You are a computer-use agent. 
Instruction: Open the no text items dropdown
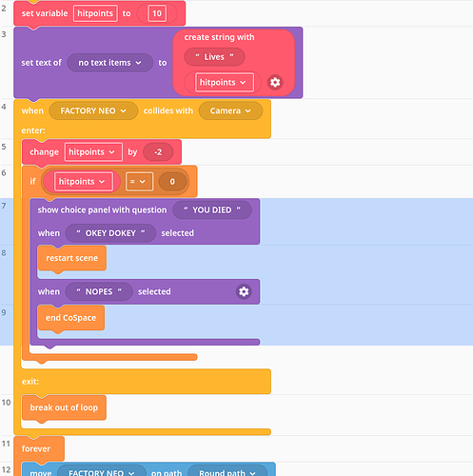pos(109,63)
